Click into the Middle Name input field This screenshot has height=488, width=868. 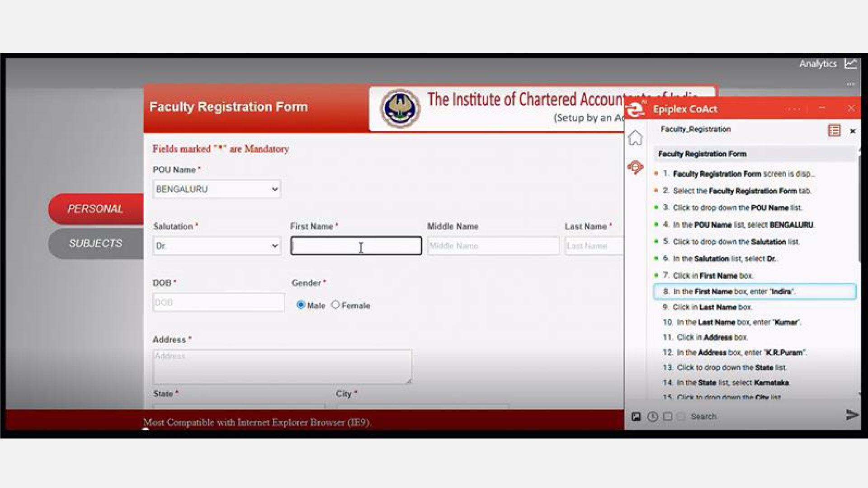click(x=493, y=246)
